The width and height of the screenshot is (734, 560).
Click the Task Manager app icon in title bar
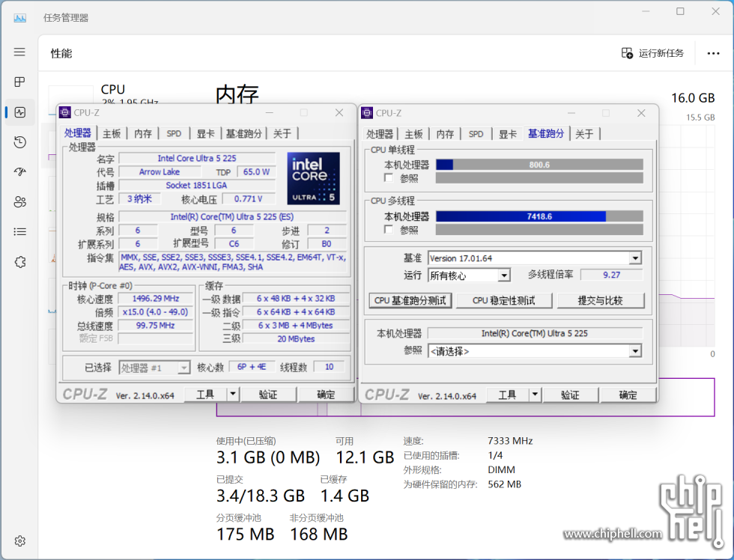(x=19, y=18)
